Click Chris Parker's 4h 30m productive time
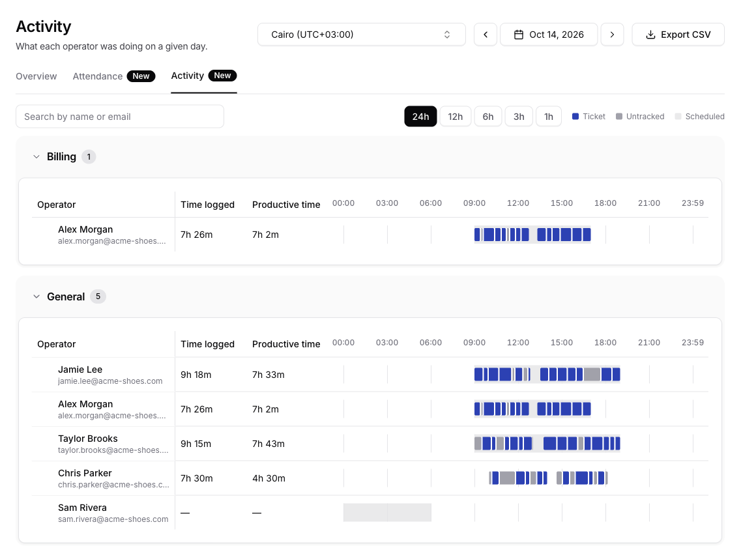 [x=269, y=478]
